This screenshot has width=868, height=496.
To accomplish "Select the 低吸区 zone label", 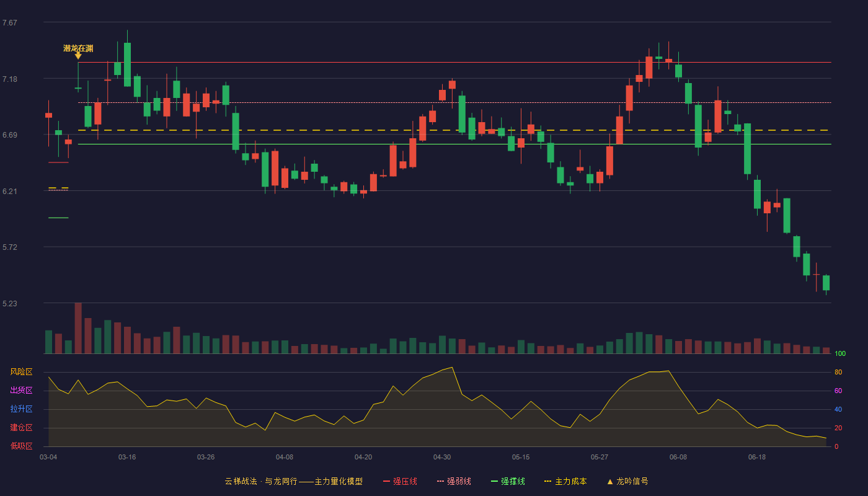I will 21,446.
